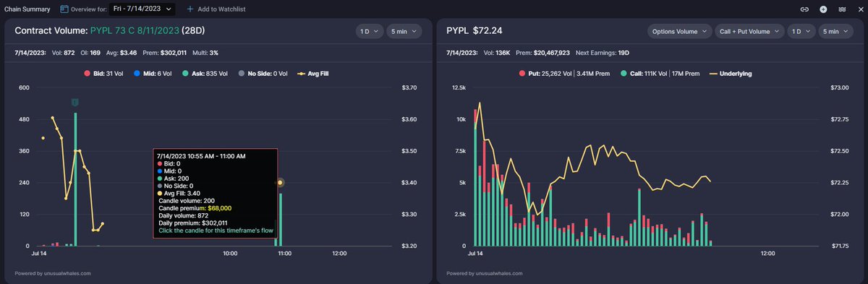Viewport: 868px width, 284px height.
Task: Toggle the Avg Fill line legend
Action: click(312, 73)
